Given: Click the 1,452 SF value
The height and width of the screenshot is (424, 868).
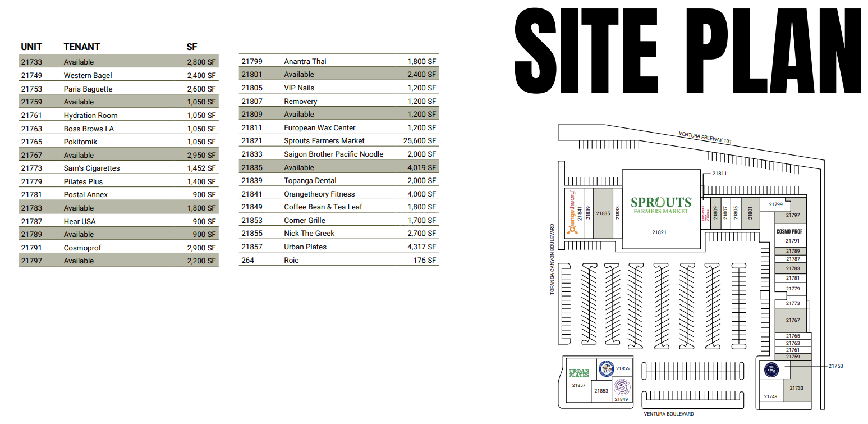Looking at the screenshot, I should pyautogui.click(x=201, y=168).
